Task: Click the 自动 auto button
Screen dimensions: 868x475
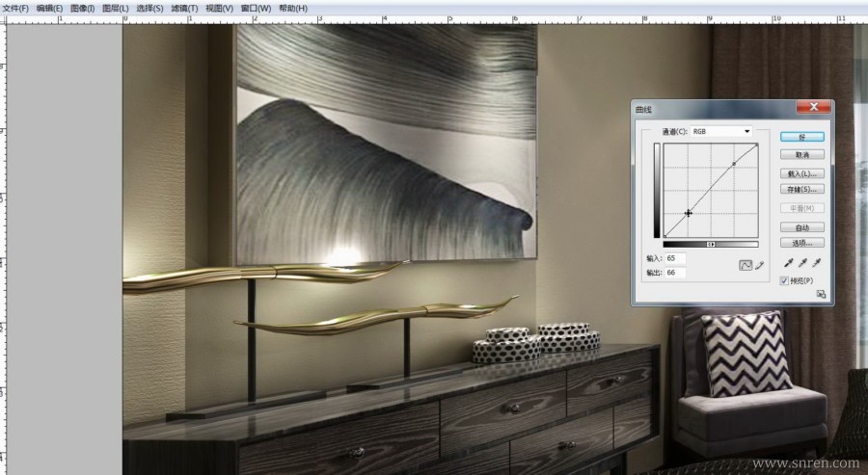Action: (802, 227)
